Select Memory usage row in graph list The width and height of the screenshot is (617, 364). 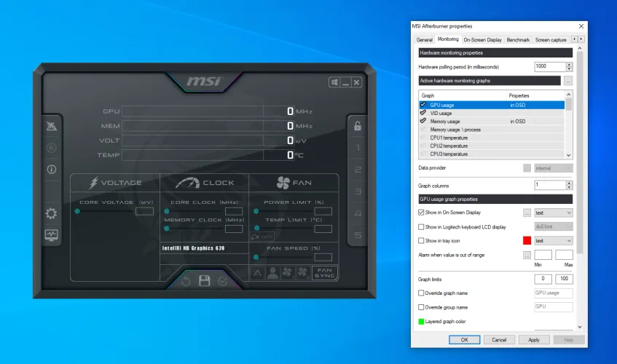point(445,122)
